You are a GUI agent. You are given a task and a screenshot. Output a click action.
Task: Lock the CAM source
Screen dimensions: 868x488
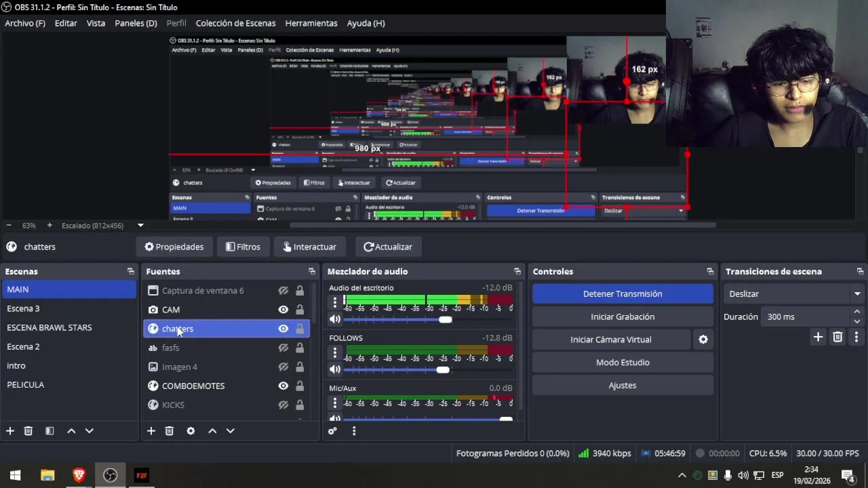300,310
